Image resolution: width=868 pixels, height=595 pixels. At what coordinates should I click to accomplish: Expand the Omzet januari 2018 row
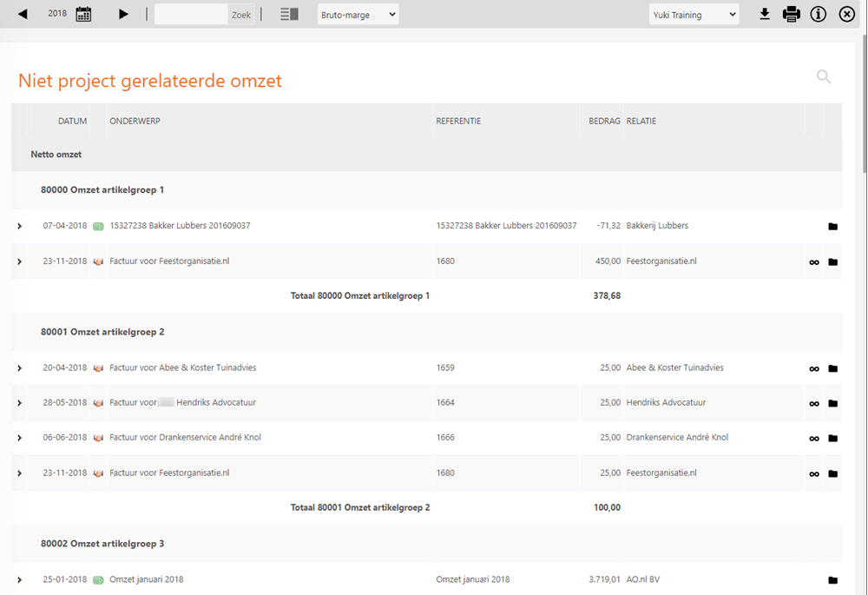point(19,579)
